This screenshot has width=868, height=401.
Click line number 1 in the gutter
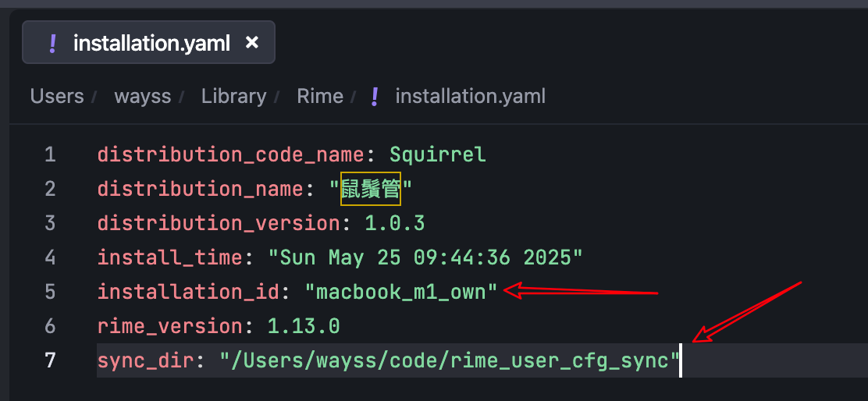click(x=51, y=154)
